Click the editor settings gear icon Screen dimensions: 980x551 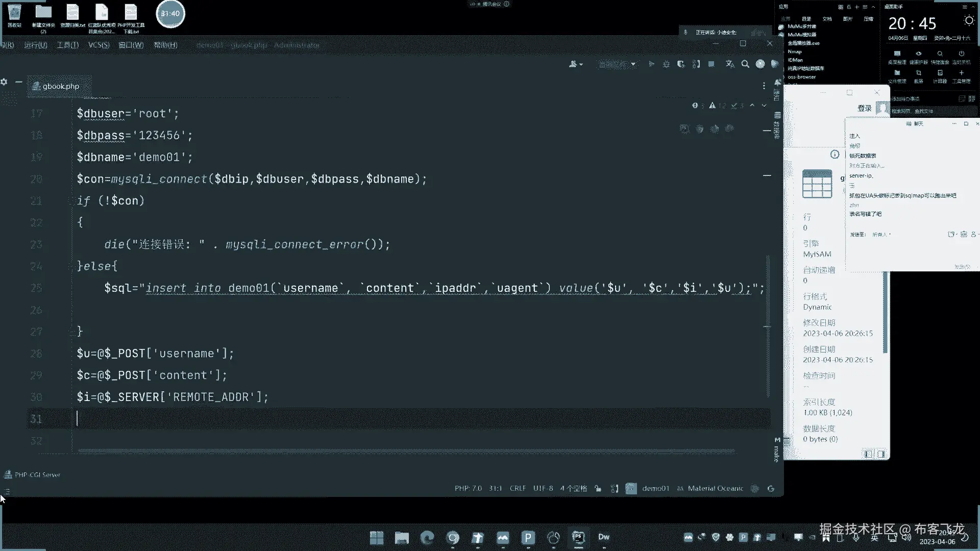pyautogui.click(x=4, y=82)
